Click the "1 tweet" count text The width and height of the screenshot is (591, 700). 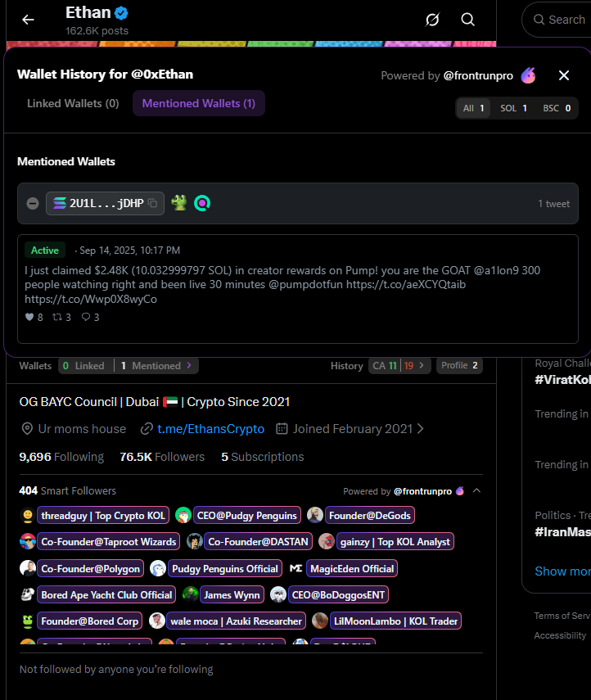click(553, 204)
